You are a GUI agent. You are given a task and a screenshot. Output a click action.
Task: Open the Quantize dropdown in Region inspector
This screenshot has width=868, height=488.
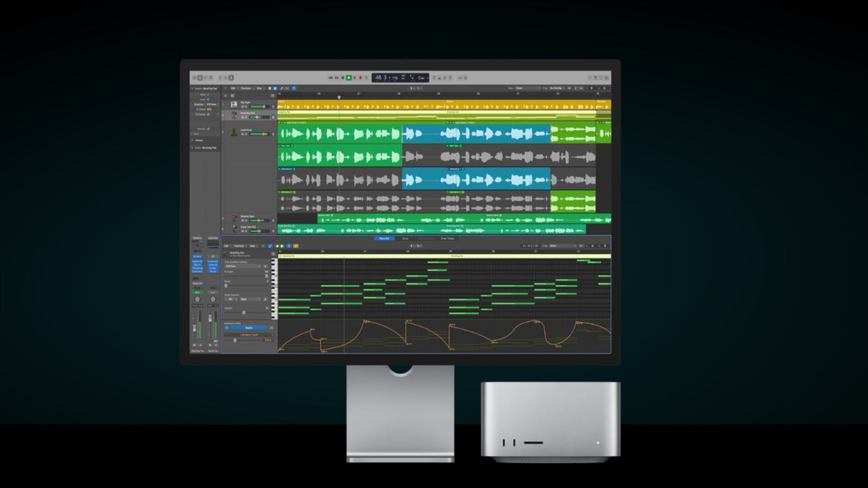tap(212, 104)
